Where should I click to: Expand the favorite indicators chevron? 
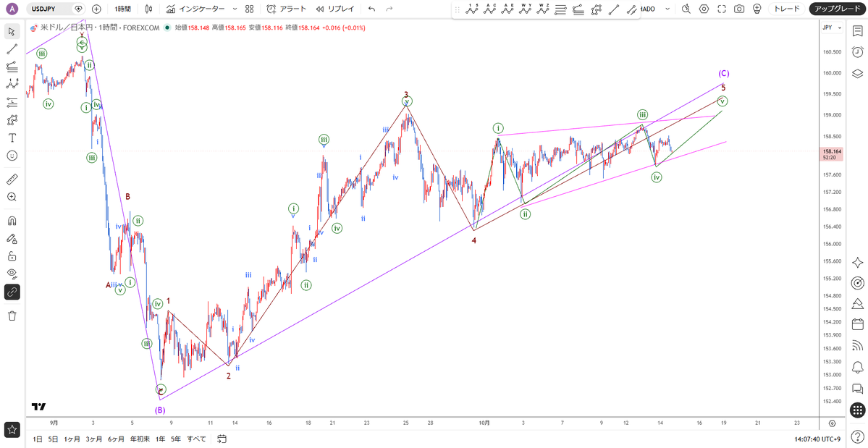coord(235,9)
